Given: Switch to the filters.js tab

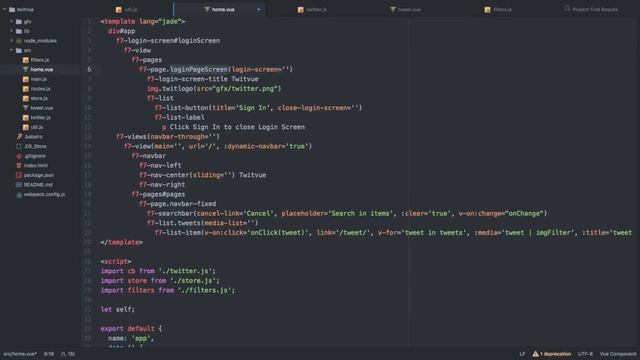Looking at the screenshot, I should click(498, 9).
